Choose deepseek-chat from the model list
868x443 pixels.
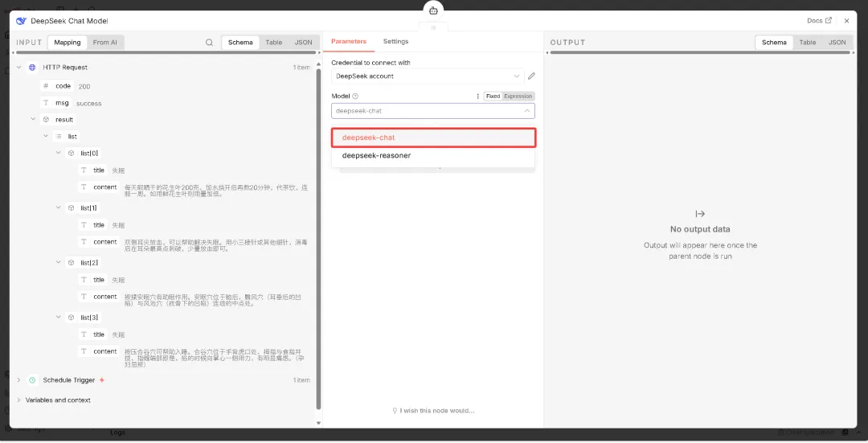tap(433, 137)
